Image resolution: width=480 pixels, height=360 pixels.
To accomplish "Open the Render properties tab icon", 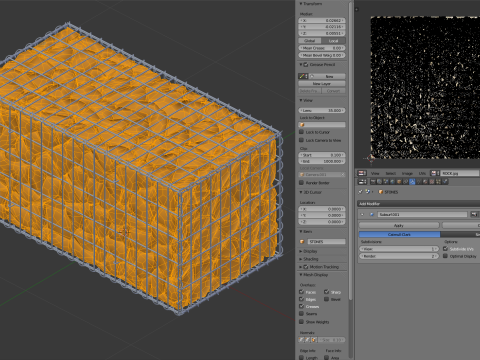I will point(373,182).
